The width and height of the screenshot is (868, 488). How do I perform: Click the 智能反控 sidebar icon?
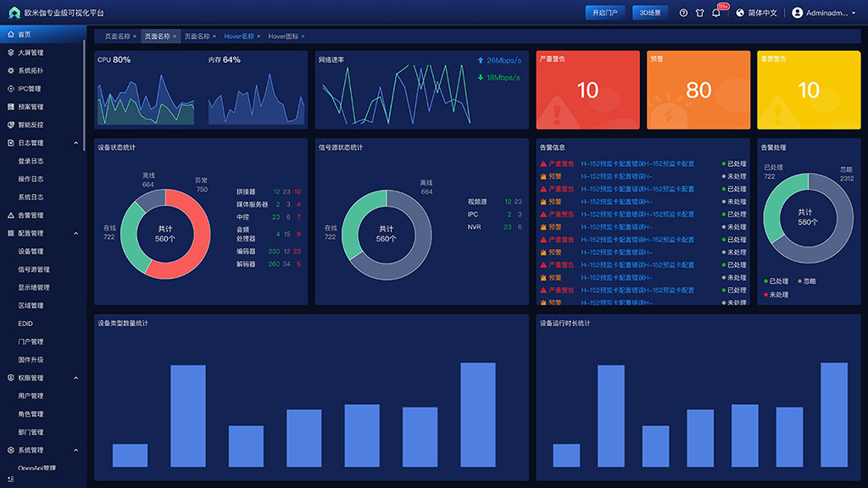click(x=10, y=125)
